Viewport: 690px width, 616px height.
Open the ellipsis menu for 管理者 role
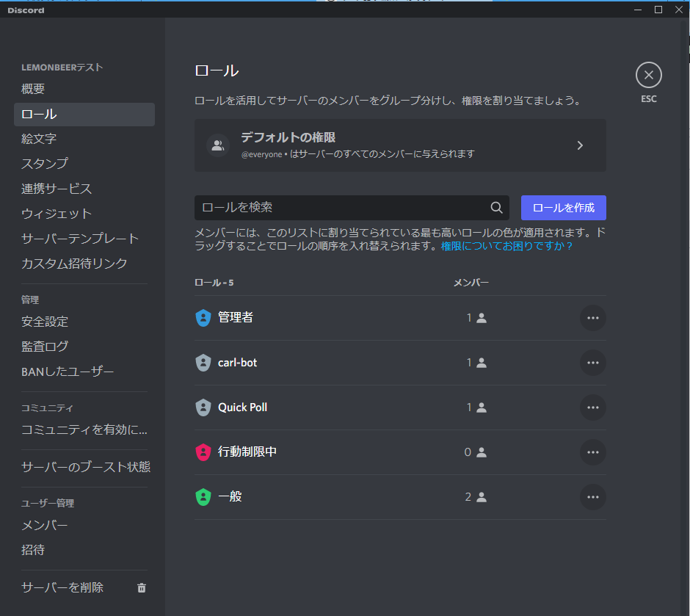(592, 317)
